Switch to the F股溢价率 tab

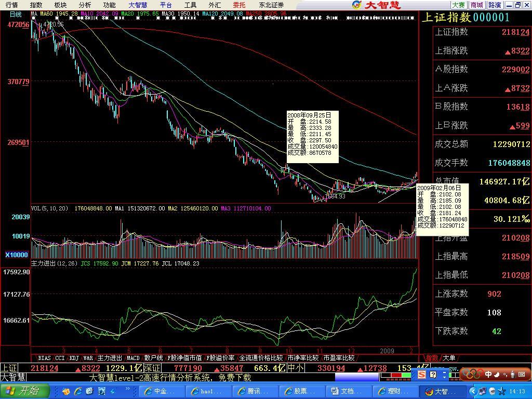point(220,358)
